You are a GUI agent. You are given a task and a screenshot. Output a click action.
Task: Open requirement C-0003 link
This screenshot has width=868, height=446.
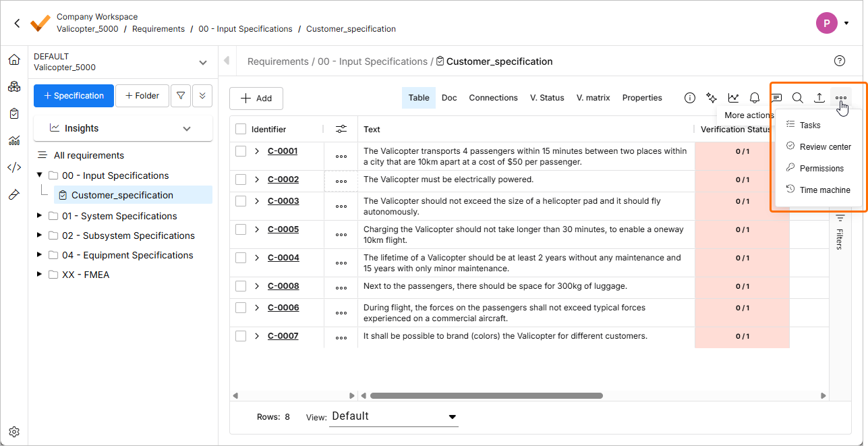coord(283,201)
